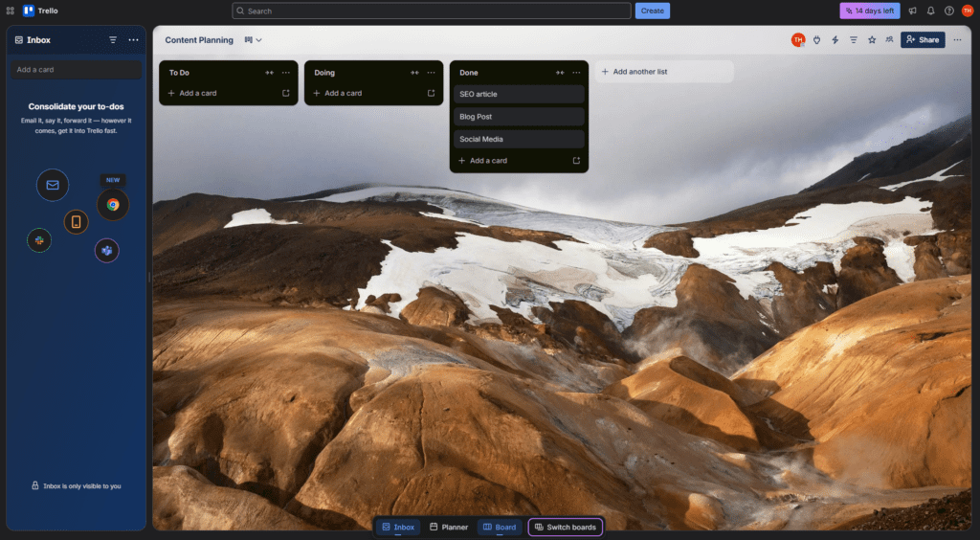This screenshot has width=980, height=540.
Task: Collapse the Doing list
Action: (414, 73)
